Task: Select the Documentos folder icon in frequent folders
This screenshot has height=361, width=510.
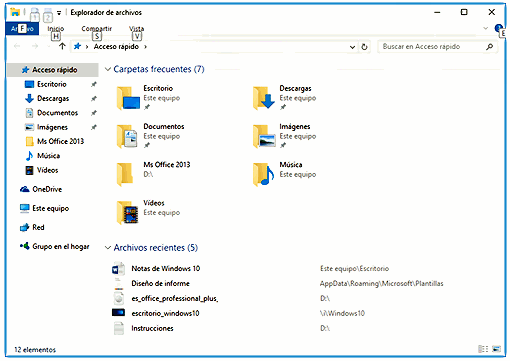Action: pos(127,136)
